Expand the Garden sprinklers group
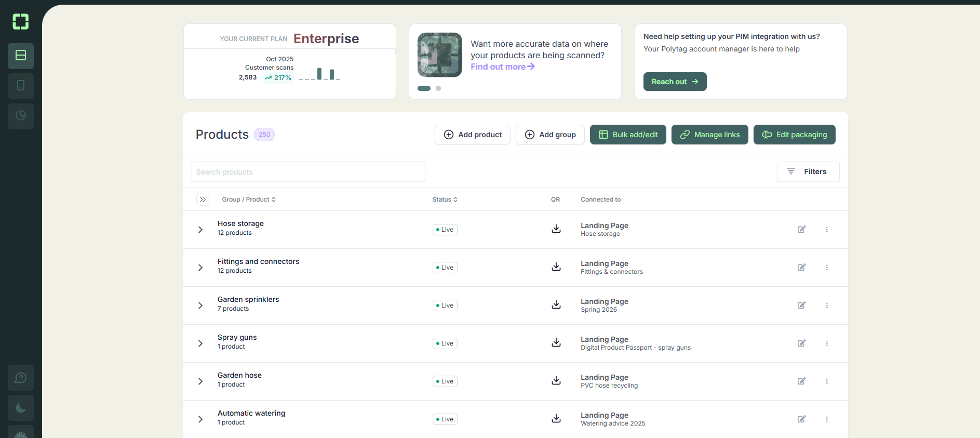 [x=200, y=306]
